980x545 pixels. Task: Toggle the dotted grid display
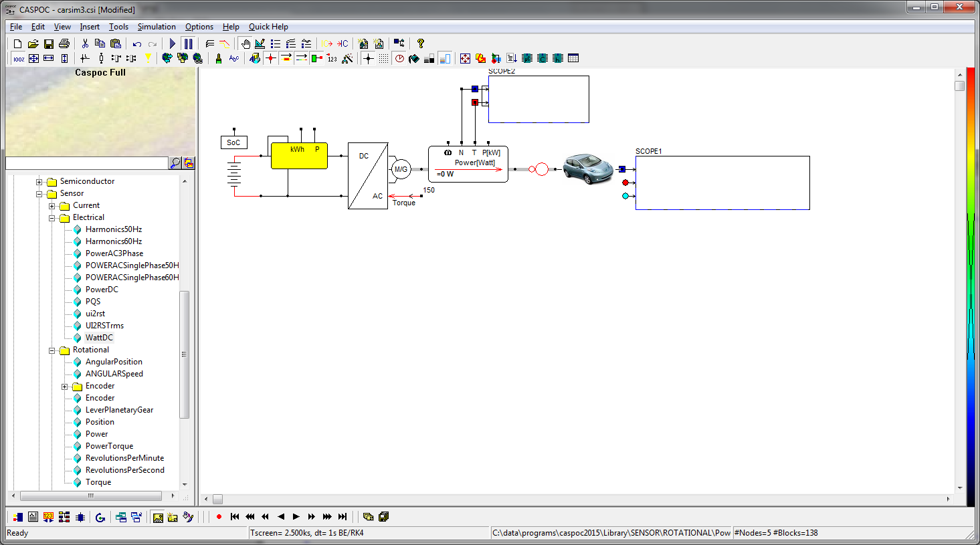pyautogui.click(x=383, y=59)
